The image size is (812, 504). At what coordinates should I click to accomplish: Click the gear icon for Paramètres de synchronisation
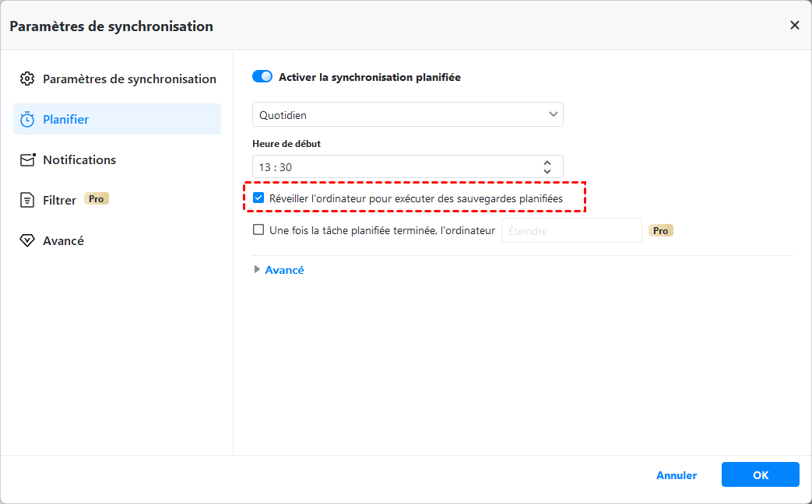click(x=27, y=79)
